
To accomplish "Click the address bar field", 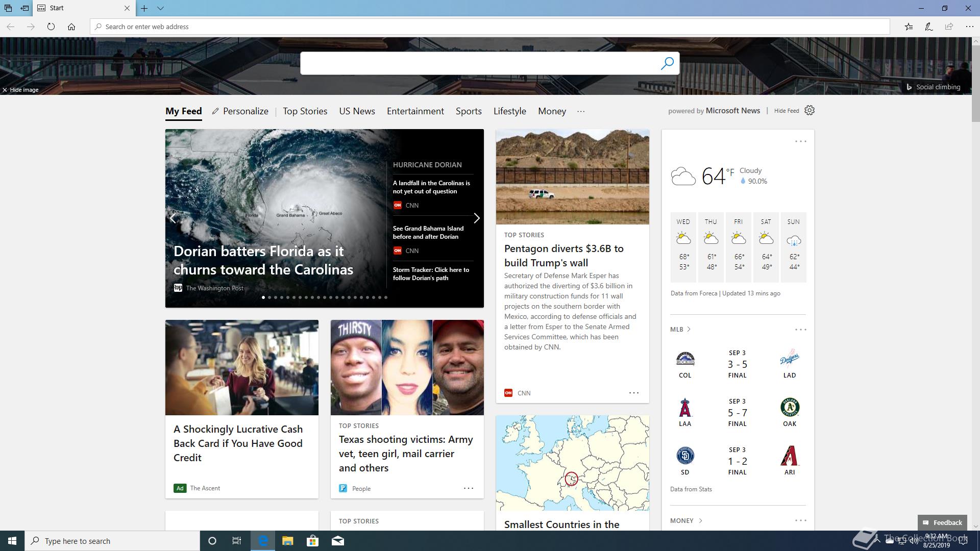I will point(490,27).
